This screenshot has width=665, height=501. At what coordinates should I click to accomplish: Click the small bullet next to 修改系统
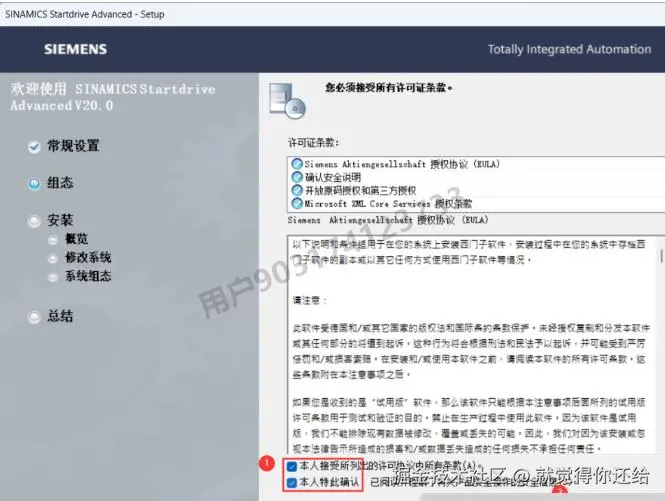pos(53,259)
